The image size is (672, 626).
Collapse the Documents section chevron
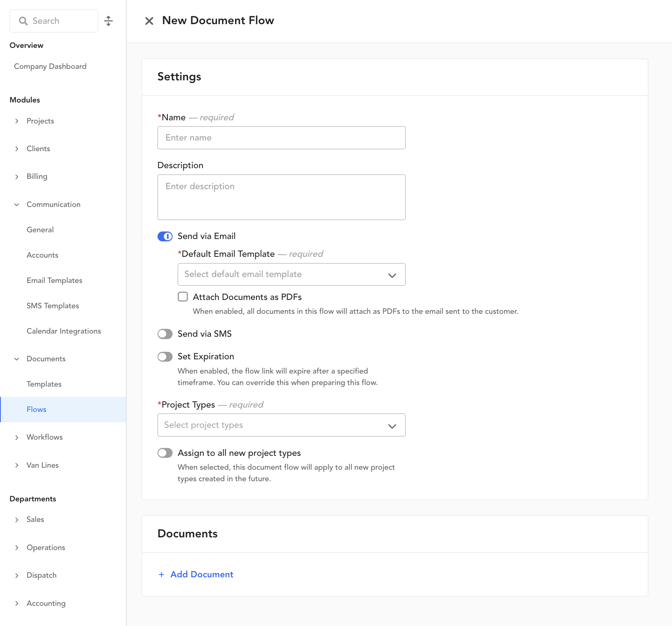17,359
